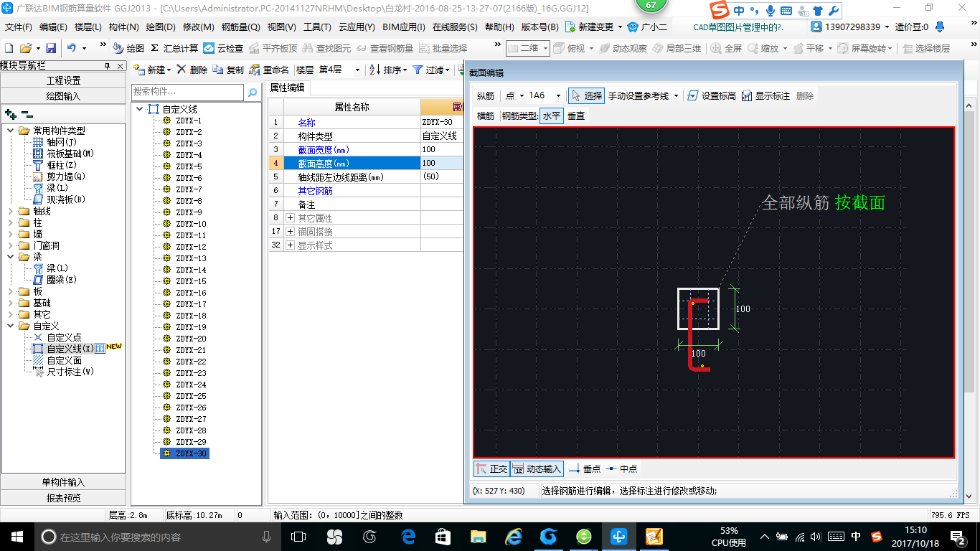This screenshot has width=980, height=551.
Task: Click 删除 delete component button in list toolbar
Action: point(192,70)
